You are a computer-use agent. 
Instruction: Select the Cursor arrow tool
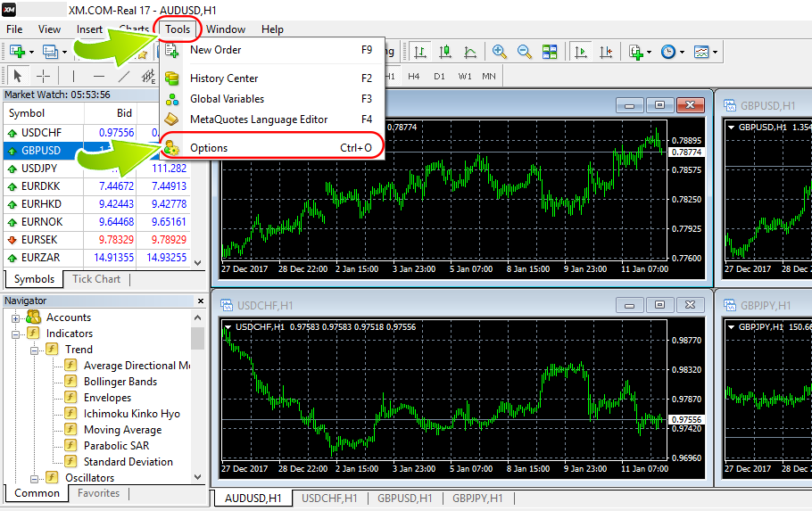tap(18, 76)
